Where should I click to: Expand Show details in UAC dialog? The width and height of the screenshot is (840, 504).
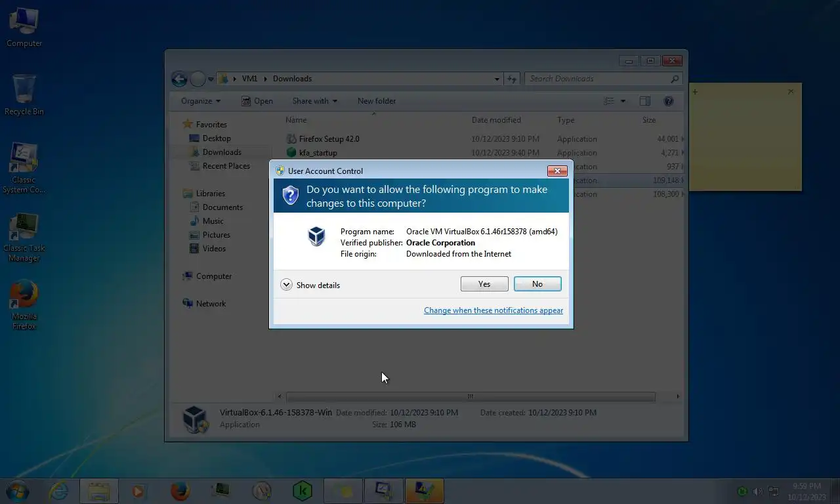coord(310,285)
